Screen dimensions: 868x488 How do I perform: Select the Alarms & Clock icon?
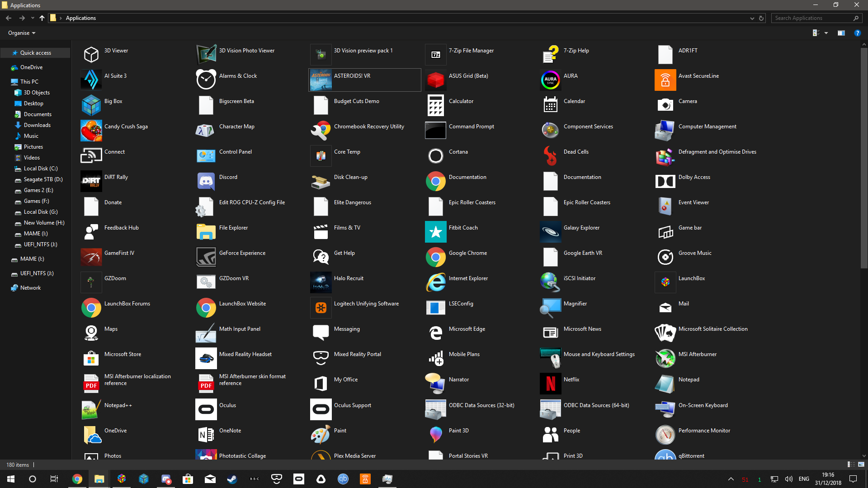(x=206, y=80)
